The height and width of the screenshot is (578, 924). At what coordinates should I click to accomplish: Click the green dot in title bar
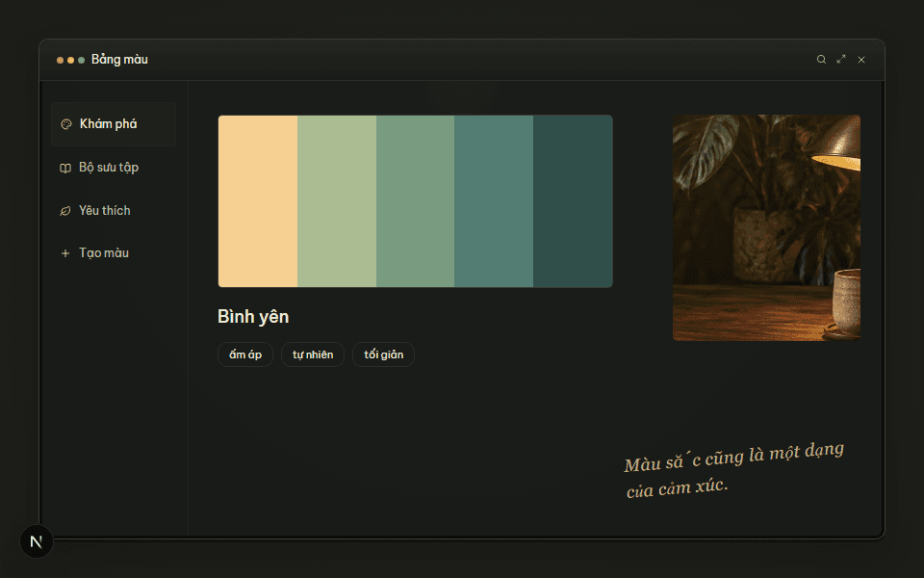(81, 60)
